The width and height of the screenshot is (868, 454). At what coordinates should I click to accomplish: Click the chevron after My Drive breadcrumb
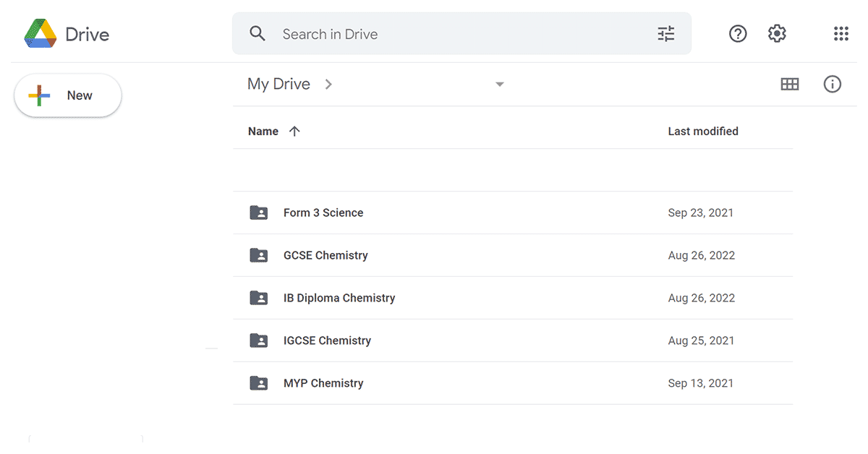328,84
